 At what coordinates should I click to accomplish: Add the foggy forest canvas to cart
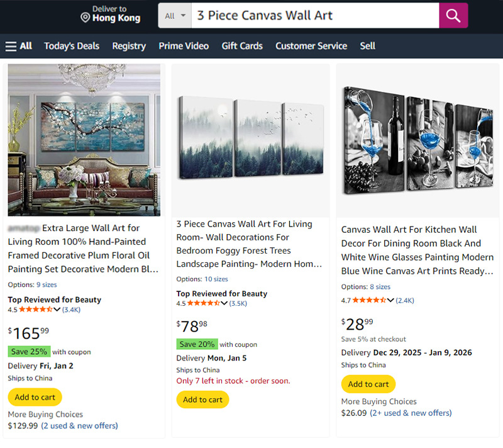click(202, 400)
